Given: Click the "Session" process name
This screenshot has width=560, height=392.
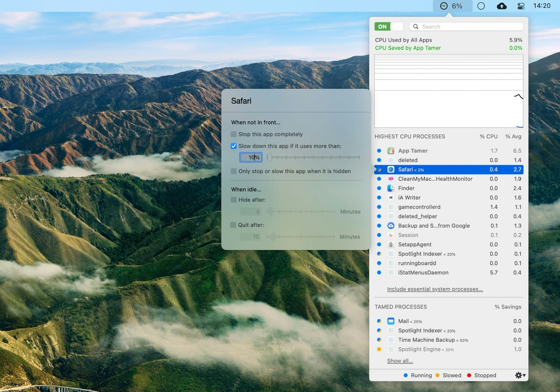Looking at the screenshot, I should tap(408, 235).
